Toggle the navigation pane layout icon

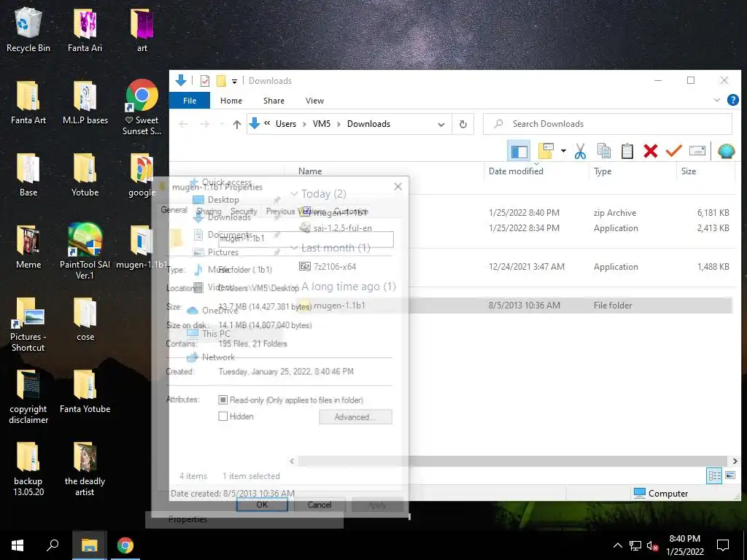click(519, 152)
